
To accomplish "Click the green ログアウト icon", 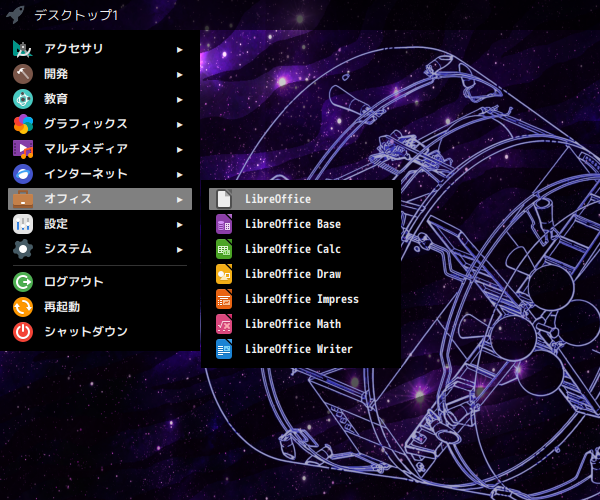I will point(23,282).
